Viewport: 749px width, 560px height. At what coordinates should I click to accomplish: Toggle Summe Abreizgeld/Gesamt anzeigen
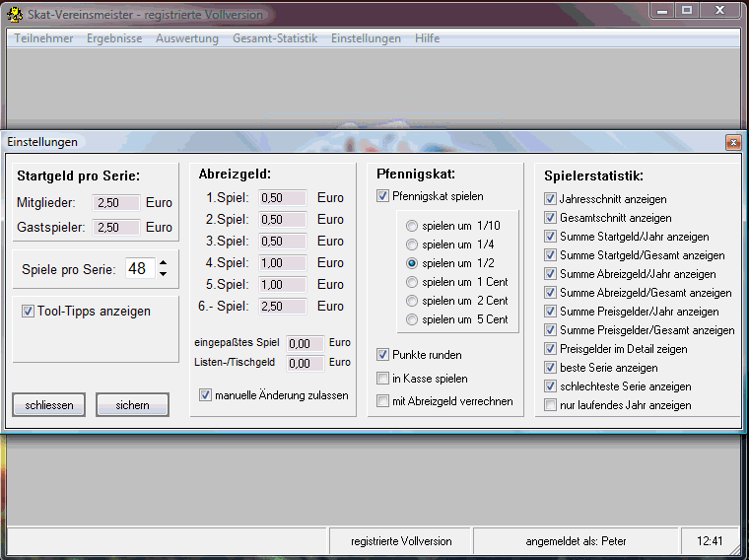pyautogui.click(x=550, y=293)
